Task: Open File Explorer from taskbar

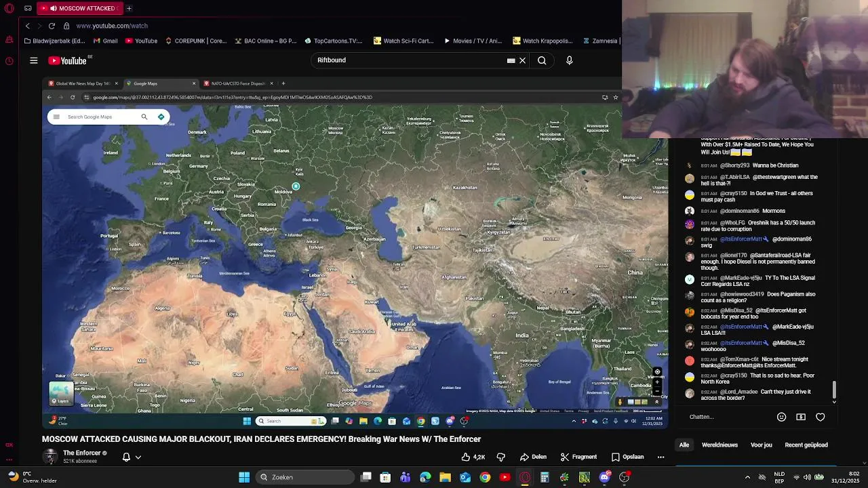Action: tap(445, 477)
